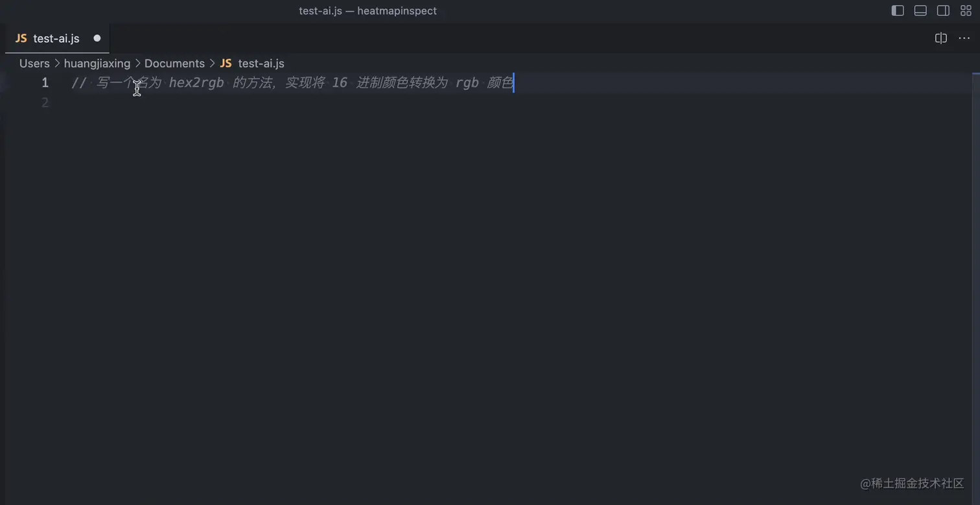Click the JS file icon in the breadcrumb bar

tap(226, 63)
